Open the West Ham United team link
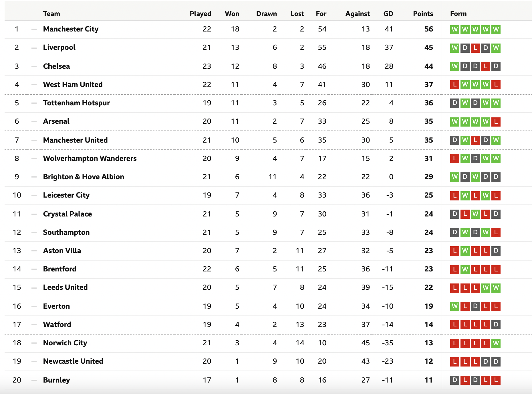Viewport: 532px width, 394px height. [x=73, y=84]
